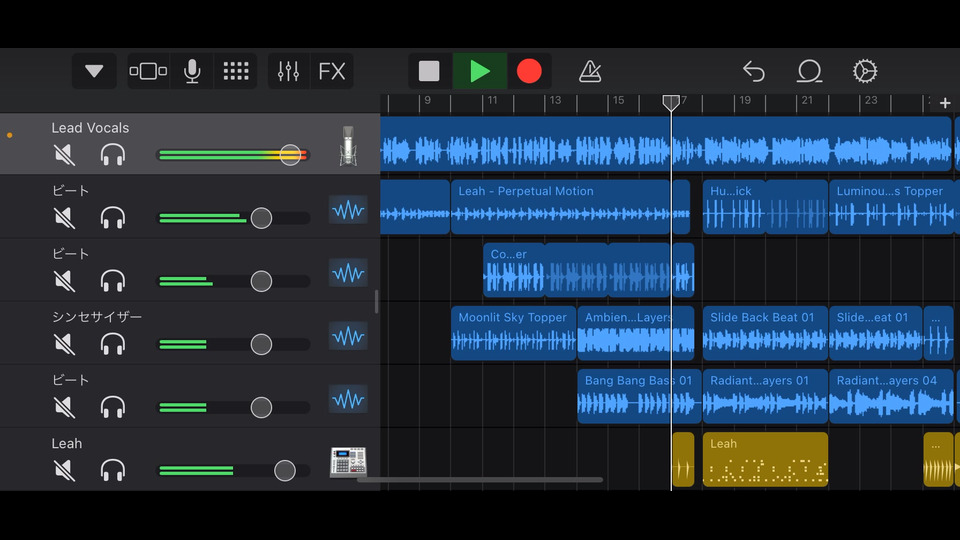Add a song section with plus button
The height and width of the screenshot is (540, 960).
point(945,103)
